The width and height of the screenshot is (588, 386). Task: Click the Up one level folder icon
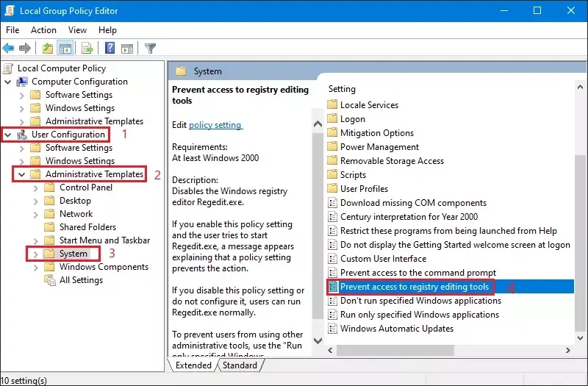pyautogui.click(x=48, y=48)
